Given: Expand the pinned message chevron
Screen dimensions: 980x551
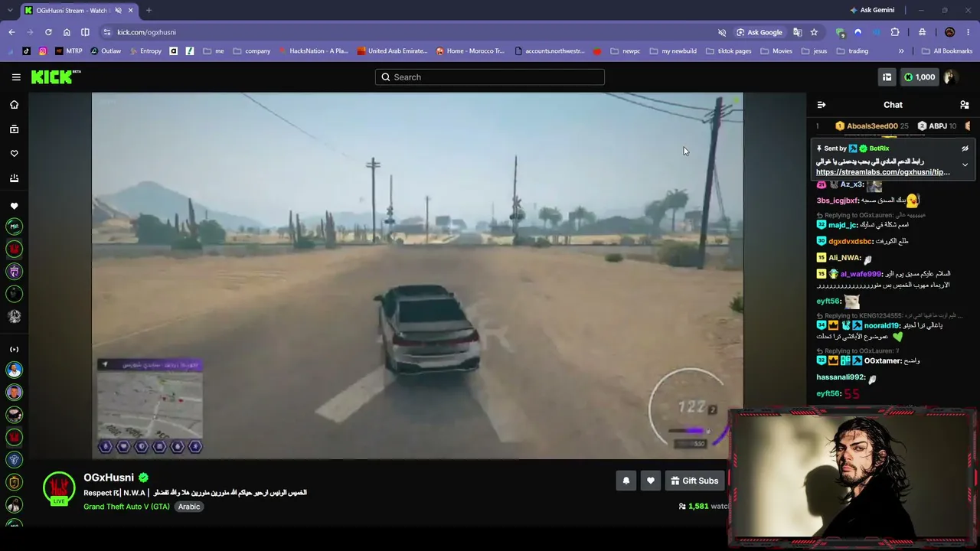Looking at the screenshot, I should [x=965, y=165].
